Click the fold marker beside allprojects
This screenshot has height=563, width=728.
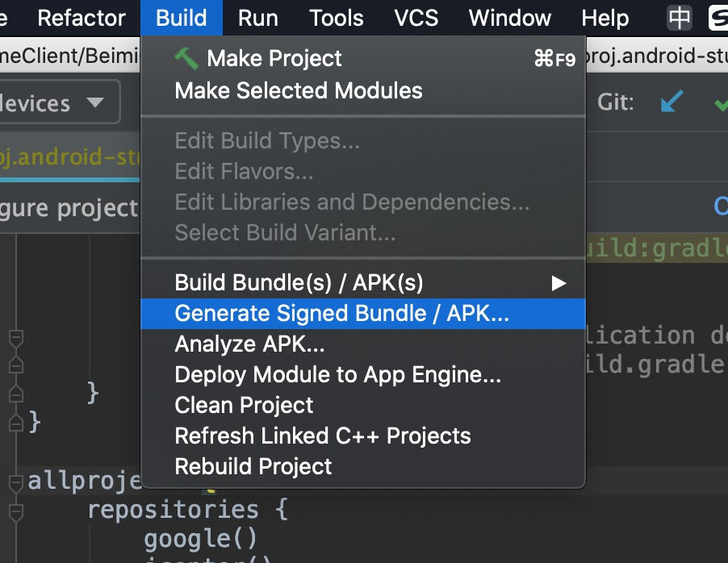[16, 482]
